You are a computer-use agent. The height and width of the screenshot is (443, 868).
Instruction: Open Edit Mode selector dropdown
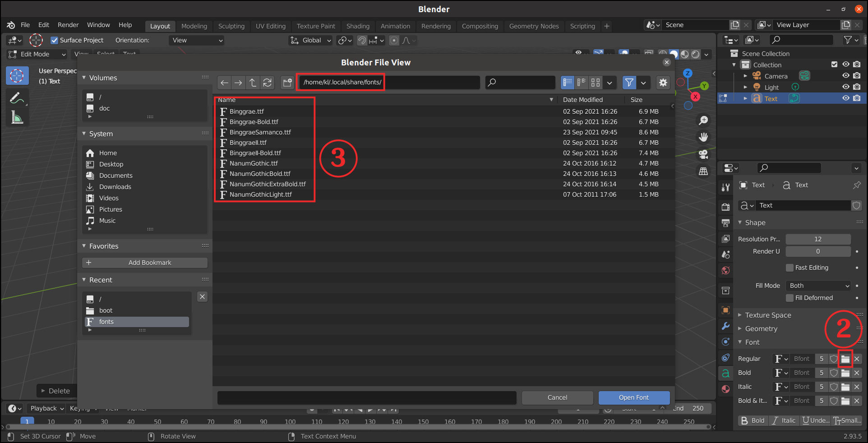pyautogui.click(x=37, y=54)
